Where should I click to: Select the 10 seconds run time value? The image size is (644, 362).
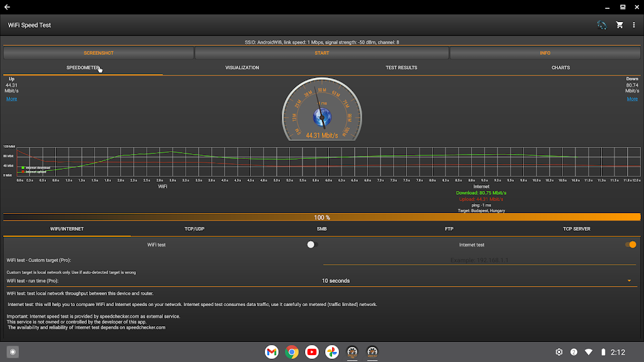(336, 281)
